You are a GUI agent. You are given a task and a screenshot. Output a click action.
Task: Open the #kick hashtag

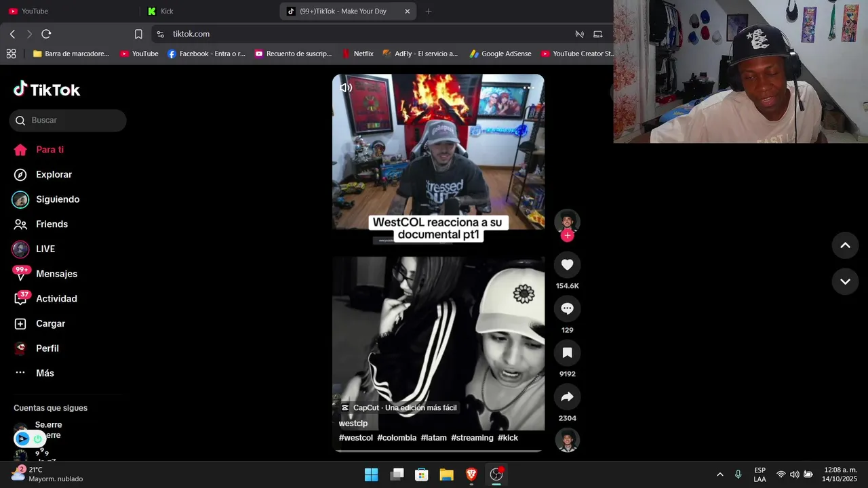(x=508, y=438)
